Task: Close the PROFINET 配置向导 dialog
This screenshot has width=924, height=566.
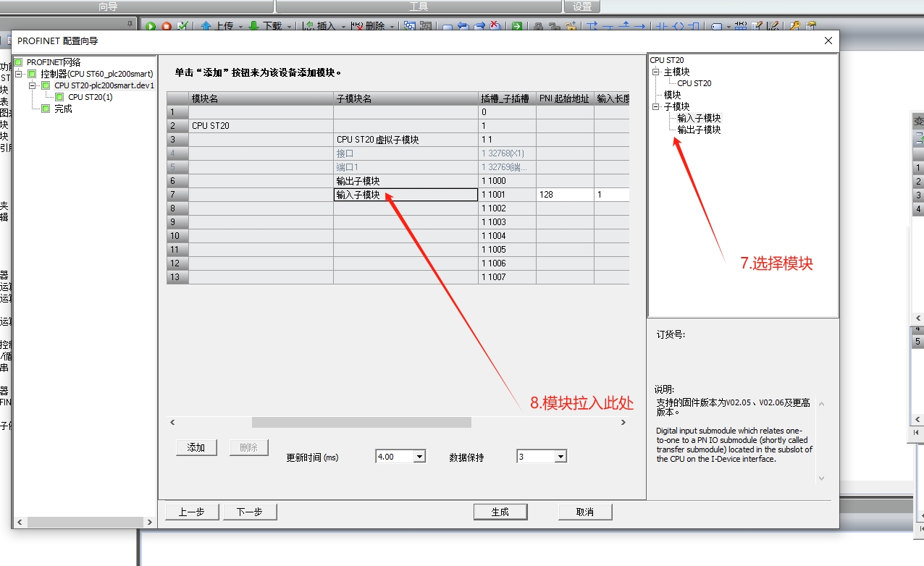Action: (x=828, y=41)
